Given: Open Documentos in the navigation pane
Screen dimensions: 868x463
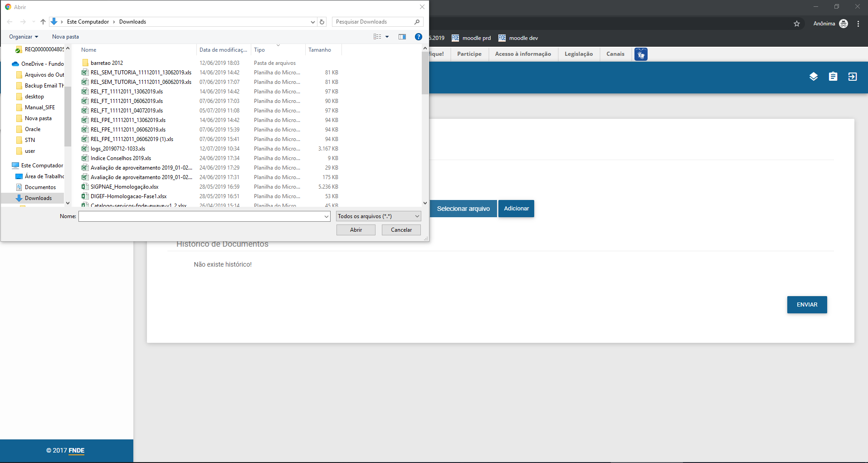Looking at the screenshot, I should click(40, 187).
